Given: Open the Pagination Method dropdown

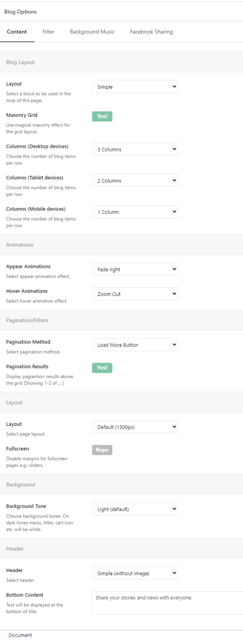Looking at the screenshot, I should pos(135,345).
